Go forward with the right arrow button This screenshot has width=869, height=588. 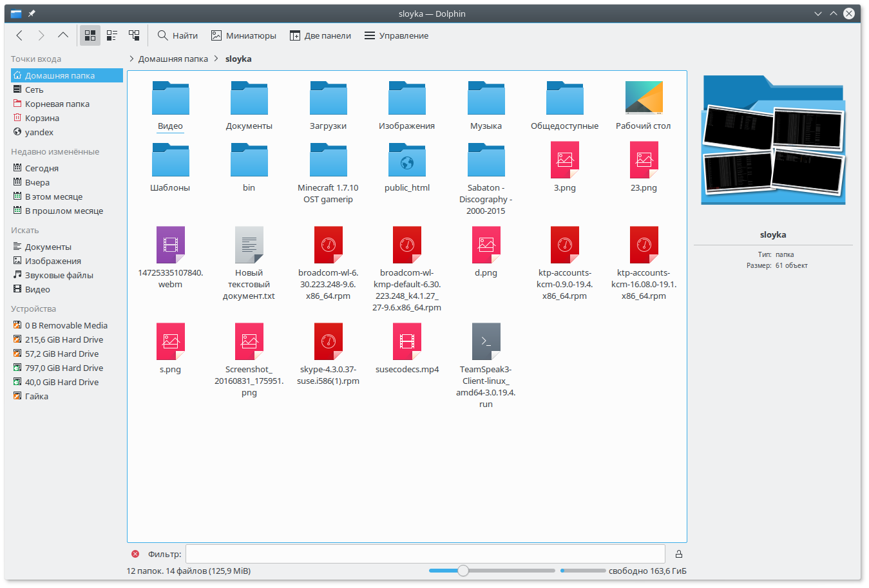pos(41,35)
